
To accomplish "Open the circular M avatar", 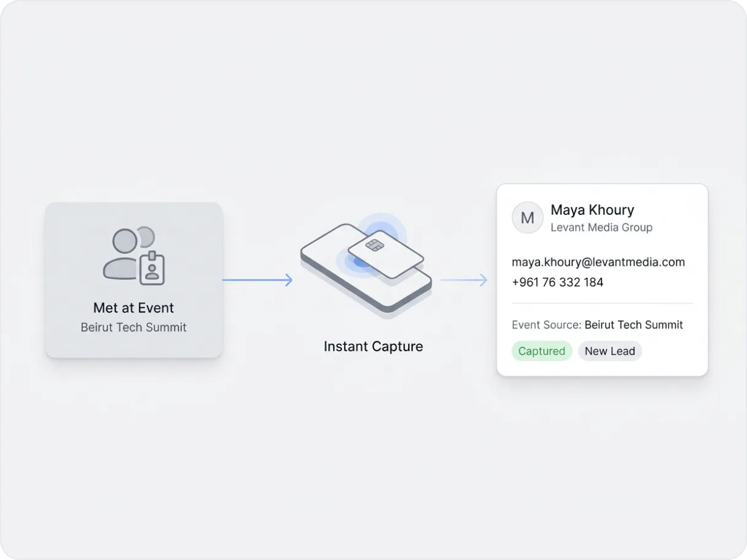I will [x=527, y=217].
